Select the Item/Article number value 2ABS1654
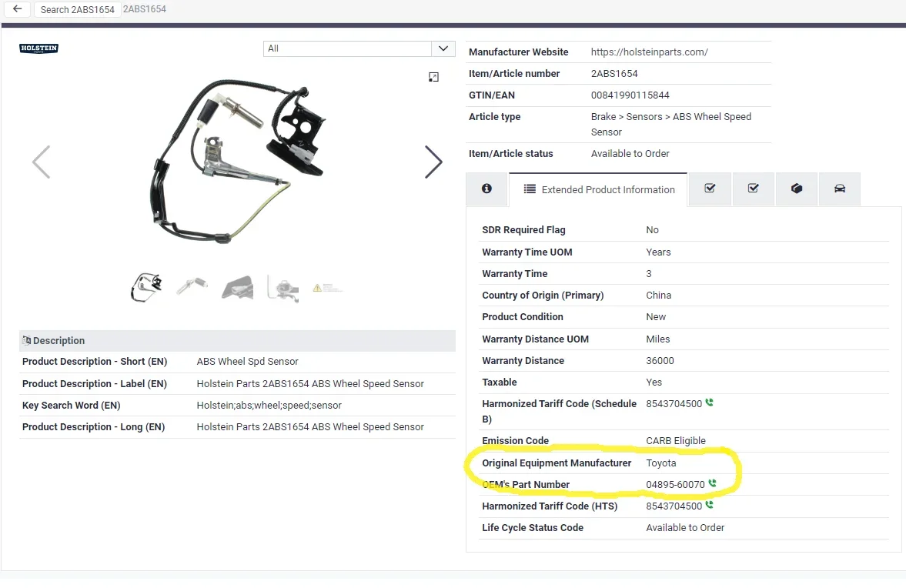 pyautogui.click(x=614, y=74)
